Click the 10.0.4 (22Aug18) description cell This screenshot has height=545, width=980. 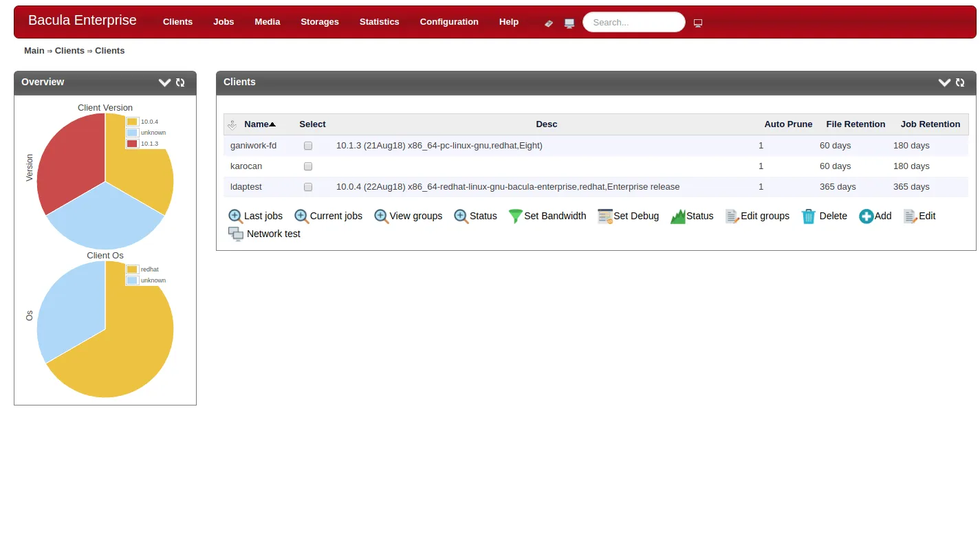click(508, 187)
